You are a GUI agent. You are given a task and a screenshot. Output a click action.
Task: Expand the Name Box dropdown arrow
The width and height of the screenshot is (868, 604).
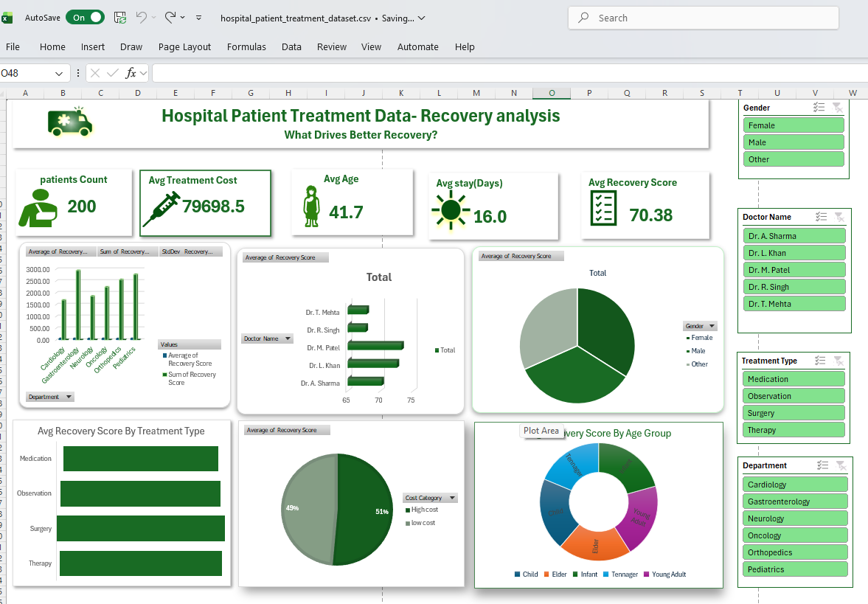[59, 73]
